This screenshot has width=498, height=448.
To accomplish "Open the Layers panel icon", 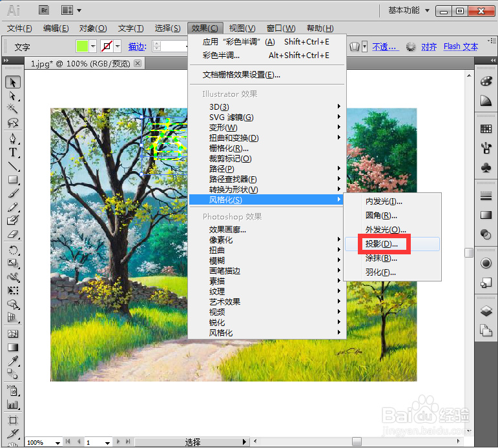I will [486, 311].
